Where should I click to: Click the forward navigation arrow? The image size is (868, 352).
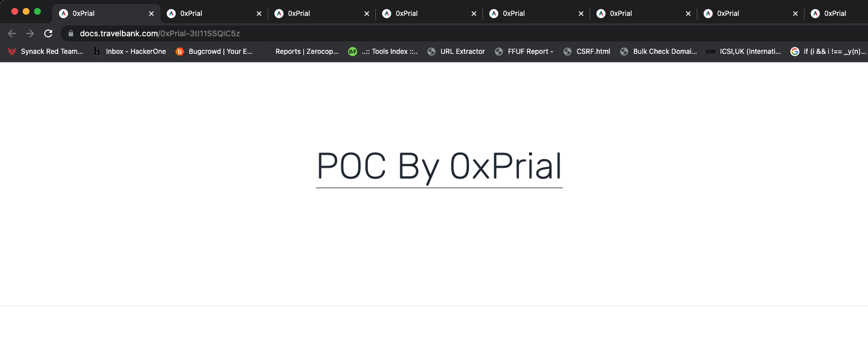coord(30,33)
